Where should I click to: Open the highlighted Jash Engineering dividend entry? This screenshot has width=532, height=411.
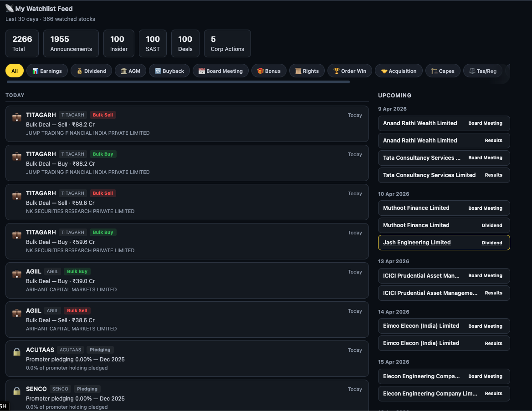pos(444,243)
